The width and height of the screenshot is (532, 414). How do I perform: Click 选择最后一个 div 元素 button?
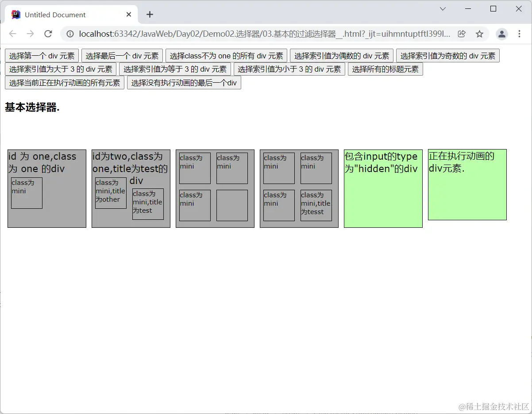(x=122, y=56)
